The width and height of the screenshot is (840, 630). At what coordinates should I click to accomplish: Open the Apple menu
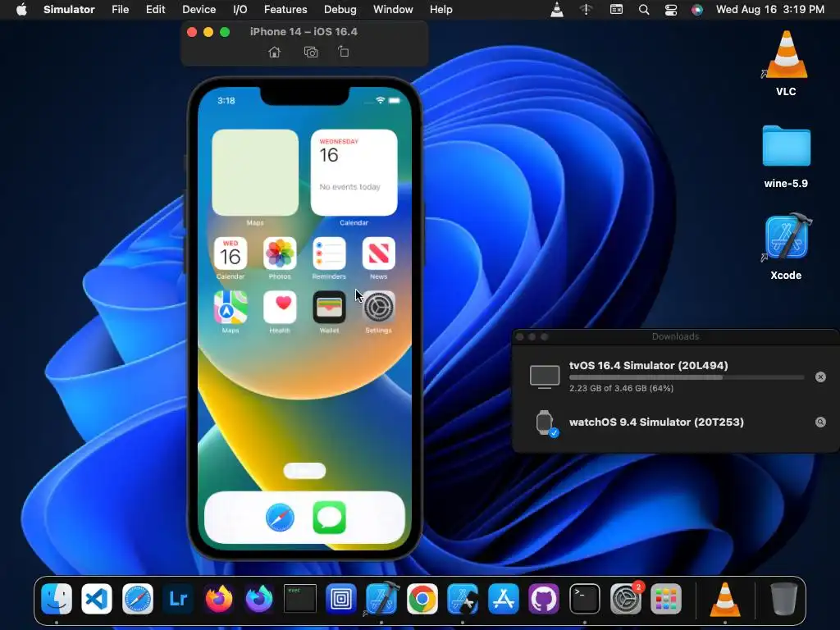[21, 10]
